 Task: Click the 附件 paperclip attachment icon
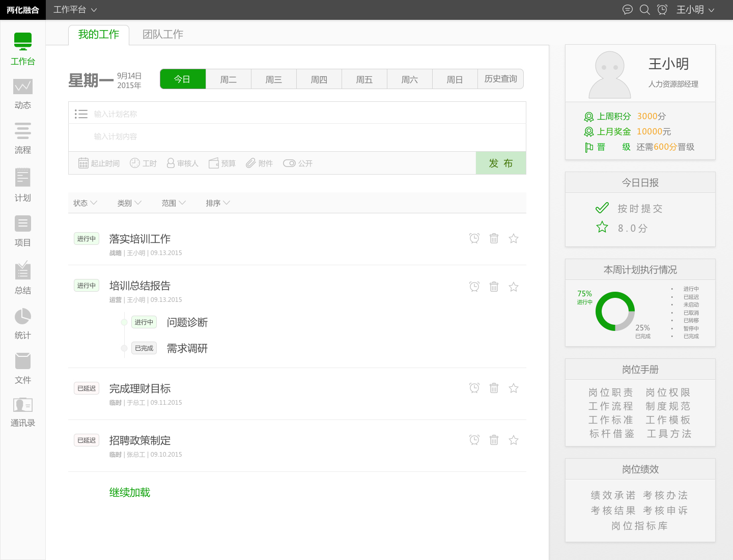tap(250, 163)
